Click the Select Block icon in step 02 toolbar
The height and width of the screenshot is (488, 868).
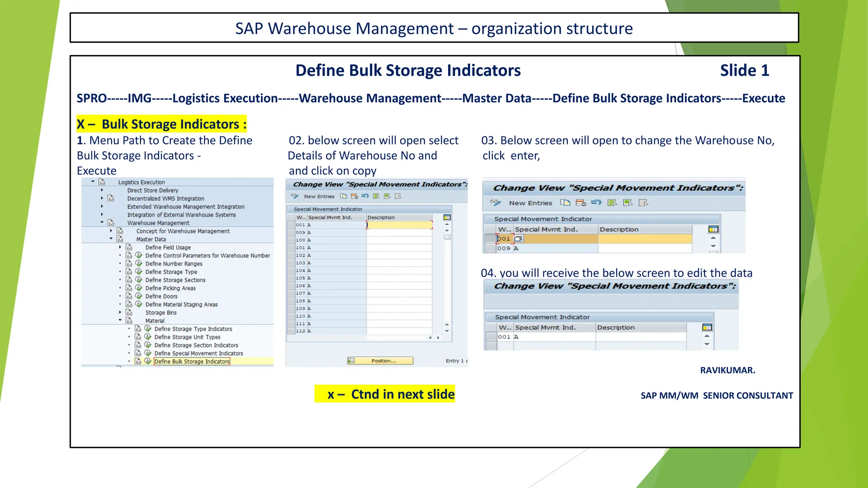click(387, 196)
